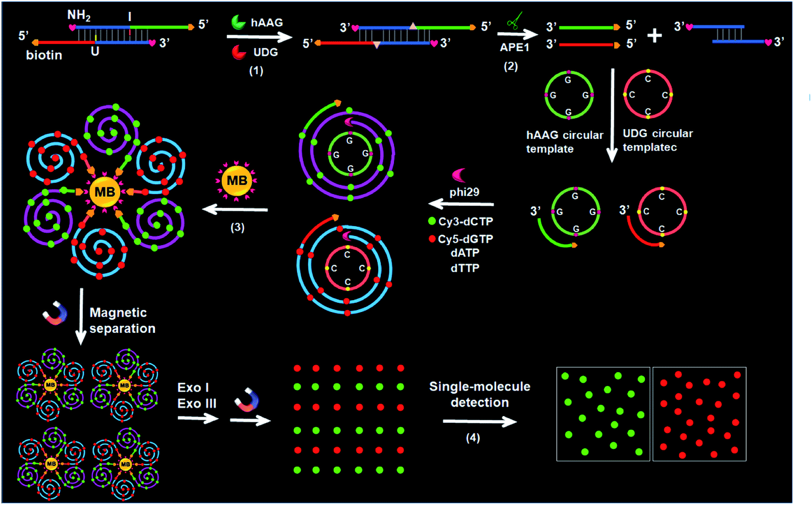Screen dimensions: 812x505
Task: Select the red UDG circular template ring
Action: pyautogui.click(x=648, y=94)
